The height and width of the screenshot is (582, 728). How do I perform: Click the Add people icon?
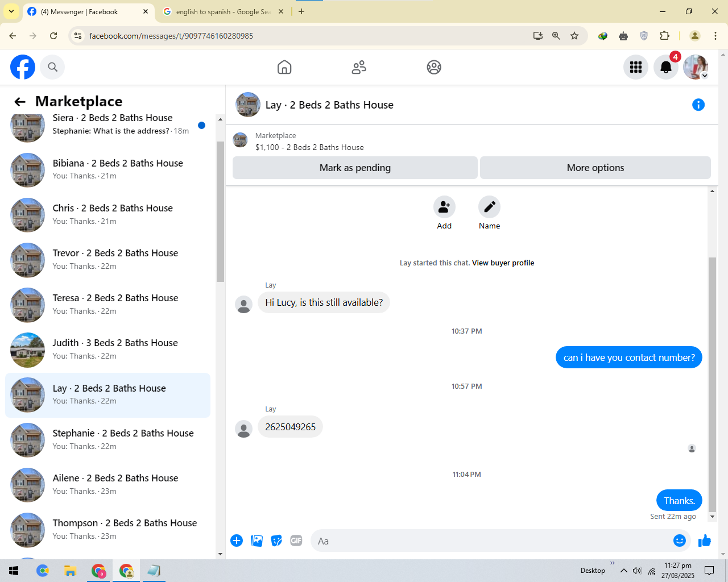coord(444,207)
